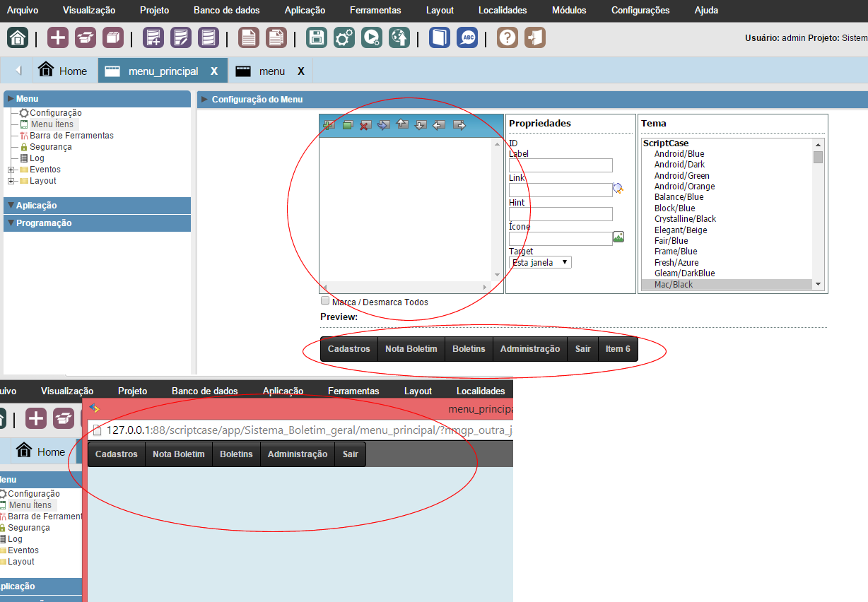
Task: Switch to the menu tab
Action: [271, 71]
